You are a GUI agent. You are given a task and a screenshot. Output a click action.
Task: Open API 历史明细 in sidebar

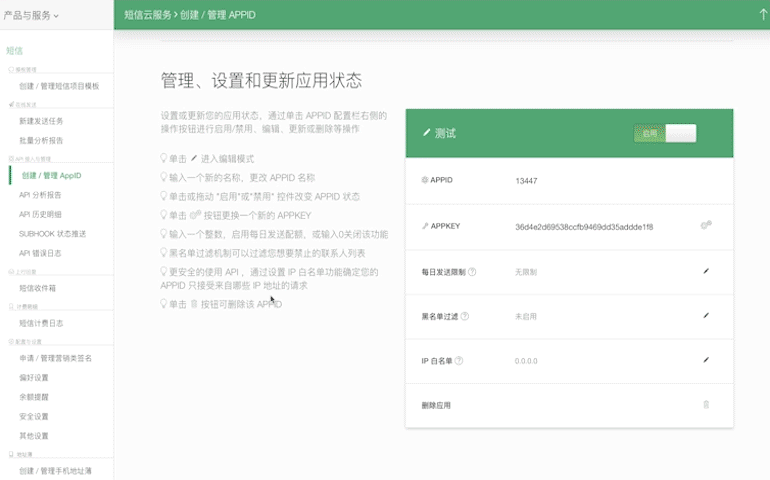click(40, 214)
